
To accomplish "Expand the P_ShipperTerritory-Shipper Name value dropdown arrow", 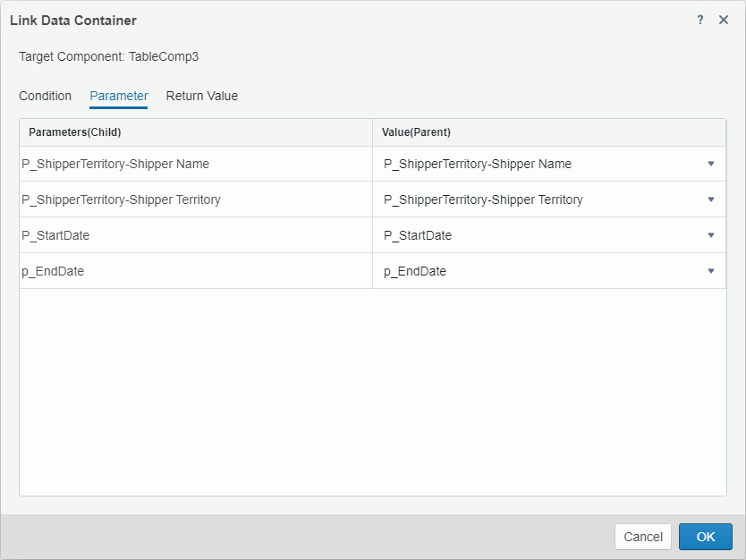I will pos(711,164).
